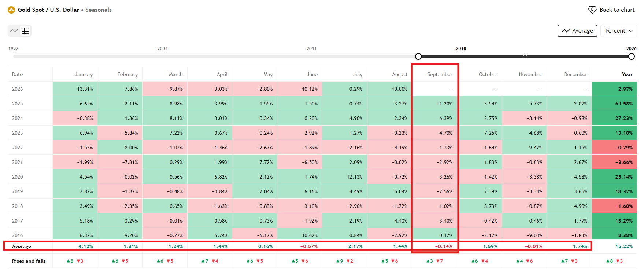Click the Average row label
This screenshot has width=644, height=272.
coord(22,246)
